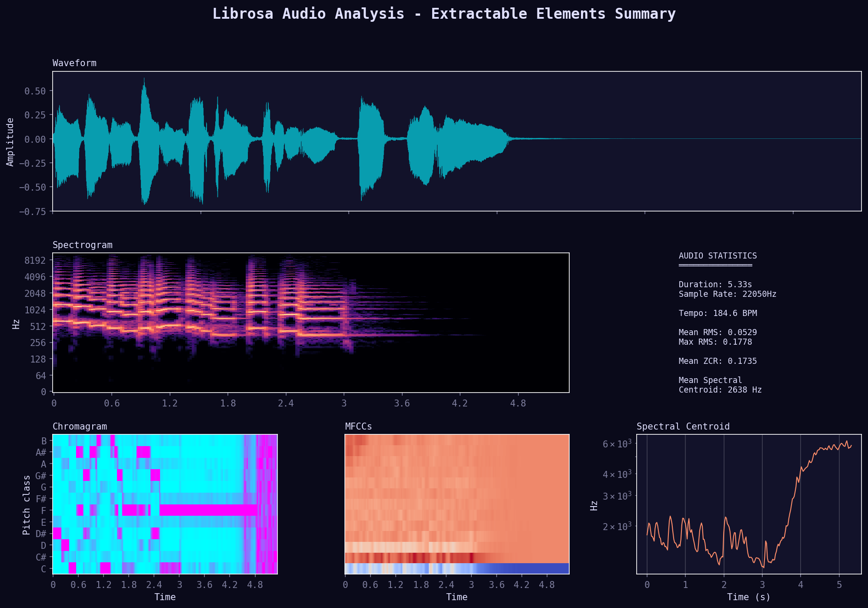Click the Chromagram panel title
The image size is (868, 608).
coord(80,427)
